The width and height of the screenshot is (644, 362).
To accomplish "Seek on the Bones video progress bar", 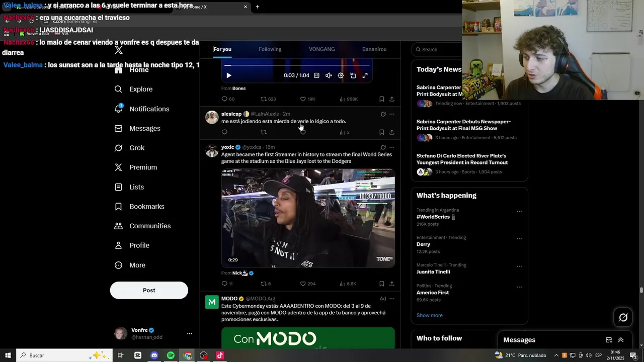I will (x=297, y=65).
